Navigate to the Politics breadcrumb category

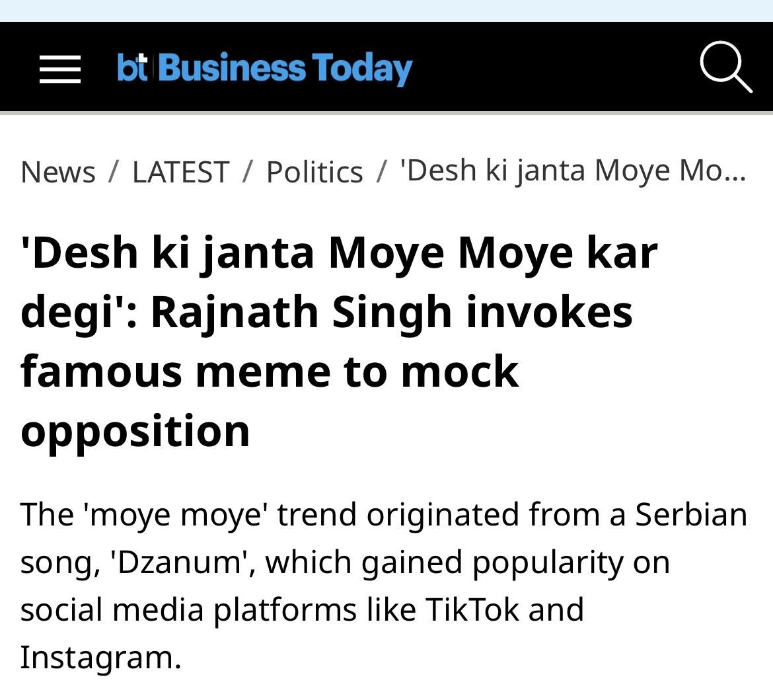[x=314, y=172]
